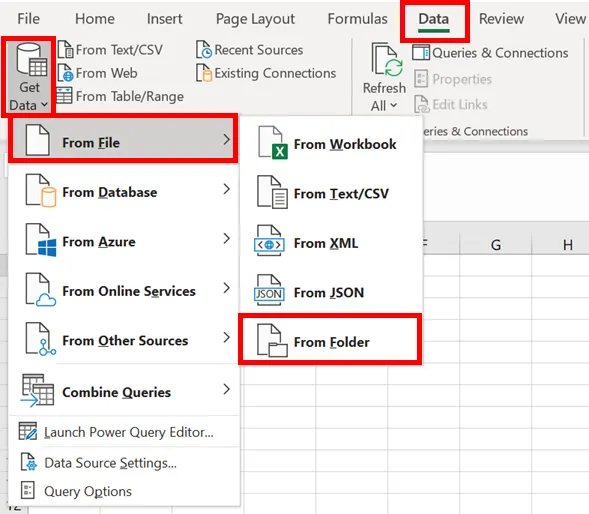Select From Folder in the submenu

(331, 342)
